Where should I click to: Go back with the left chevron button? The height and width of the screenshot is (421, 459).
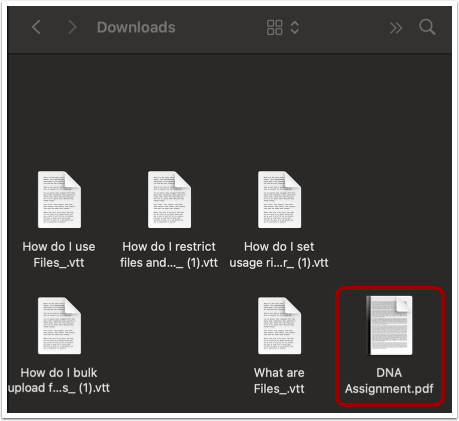(36, 27)
